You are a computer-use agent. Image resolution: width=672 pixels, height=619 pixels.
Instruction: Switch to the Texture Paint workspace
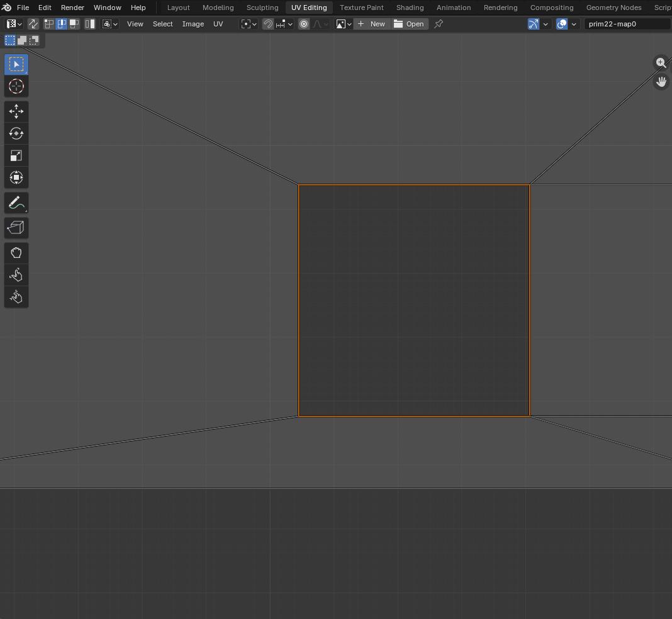pos(362,8)
